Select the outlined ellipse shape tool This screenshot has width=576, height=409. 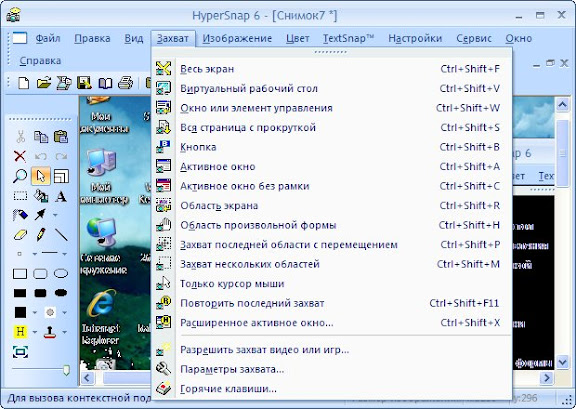point(61,273)
